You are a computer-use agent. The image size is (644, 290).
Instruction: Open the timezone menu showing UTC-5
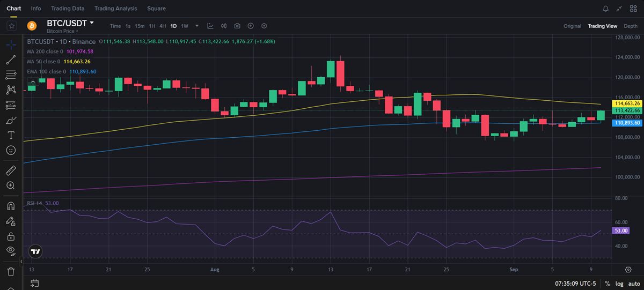tap(575, 283)
